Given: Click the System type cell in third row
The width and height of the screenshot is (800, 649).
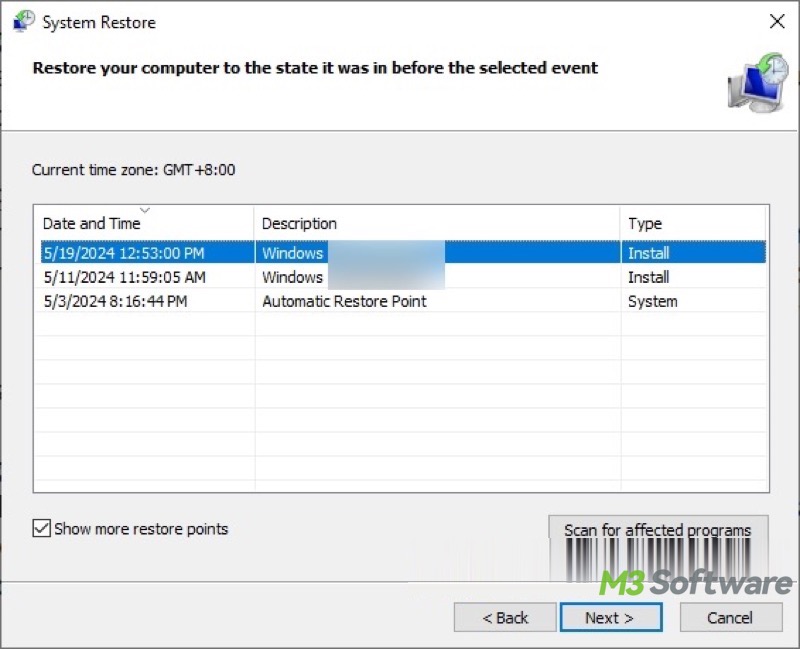Looking at the screenshot, I should pos(652,301).
